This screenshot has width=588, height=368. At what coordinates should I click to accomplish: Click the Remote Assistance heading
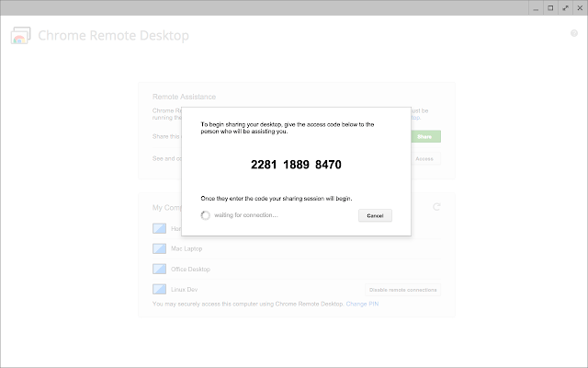point(185,97)
